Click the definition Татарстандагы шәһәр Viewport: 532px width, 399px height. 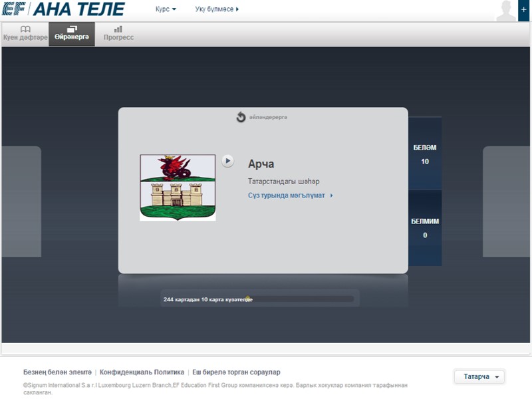(x=284, y=182)
